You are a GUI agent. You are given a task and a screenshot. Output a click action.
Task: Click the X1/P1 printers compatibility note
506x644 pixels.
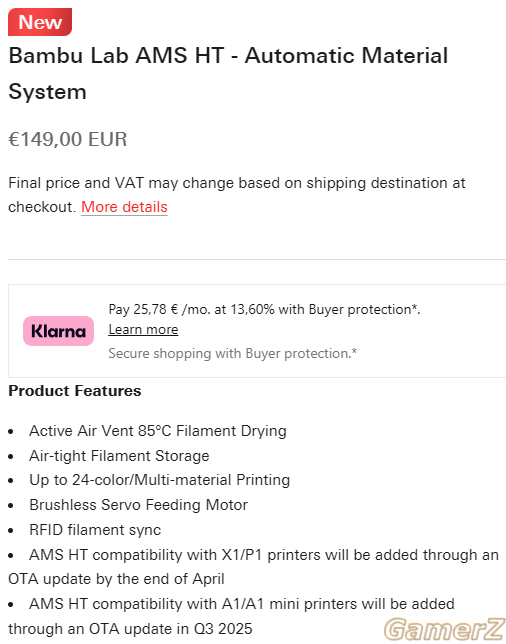253,567
